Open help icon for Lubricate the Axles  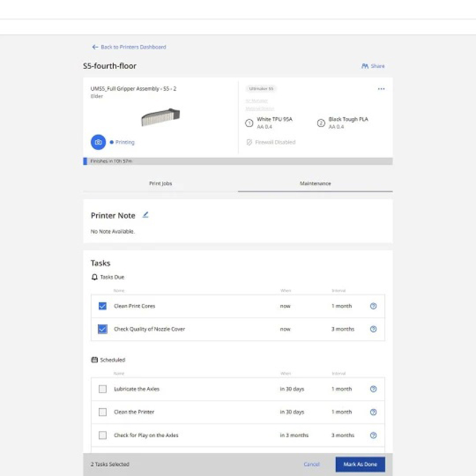373,389
